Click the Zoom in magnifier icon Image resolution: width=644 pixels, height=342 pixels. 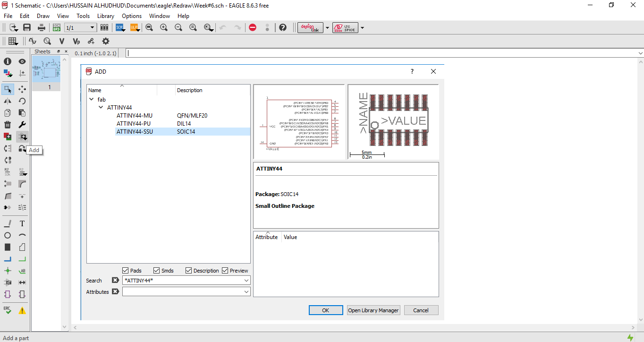pyautogui.click(x=164, y=27)
